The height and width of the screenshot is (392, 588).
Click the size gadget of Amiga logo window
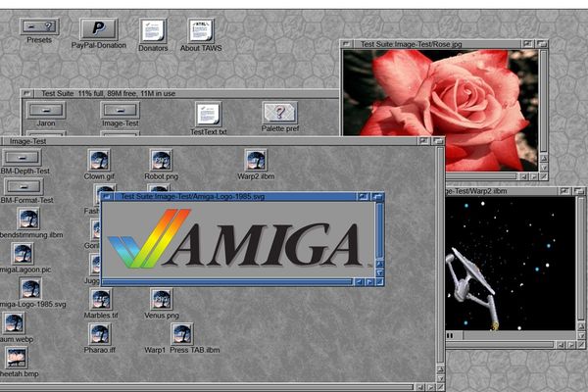point(379,281)
